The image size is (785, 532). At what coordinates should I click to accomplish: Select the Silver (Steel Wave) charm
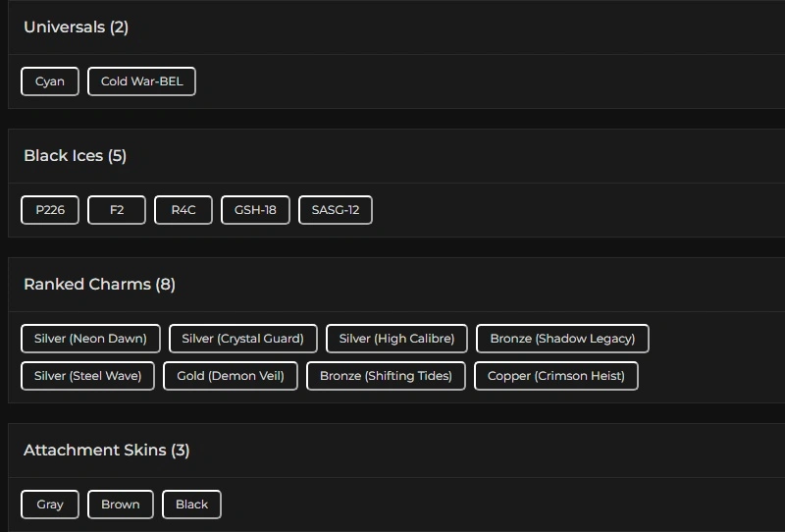87,376
